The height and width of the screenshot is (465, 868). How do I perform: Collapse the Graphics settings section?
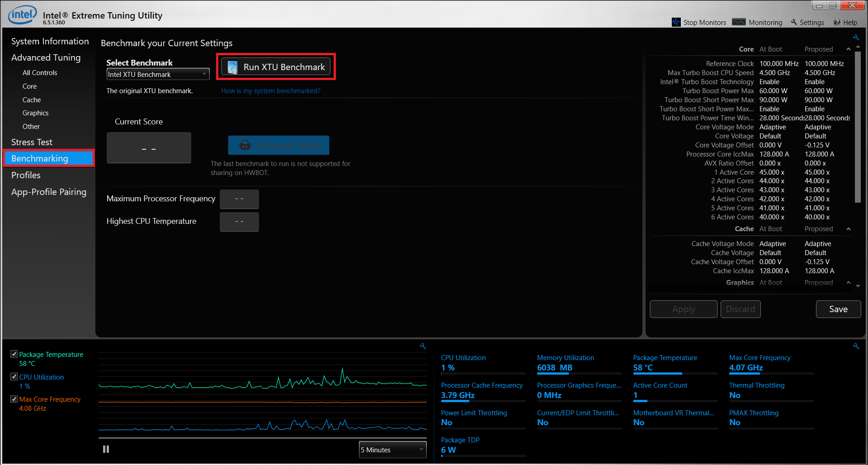pyautogui.click(x=849, y=283)
